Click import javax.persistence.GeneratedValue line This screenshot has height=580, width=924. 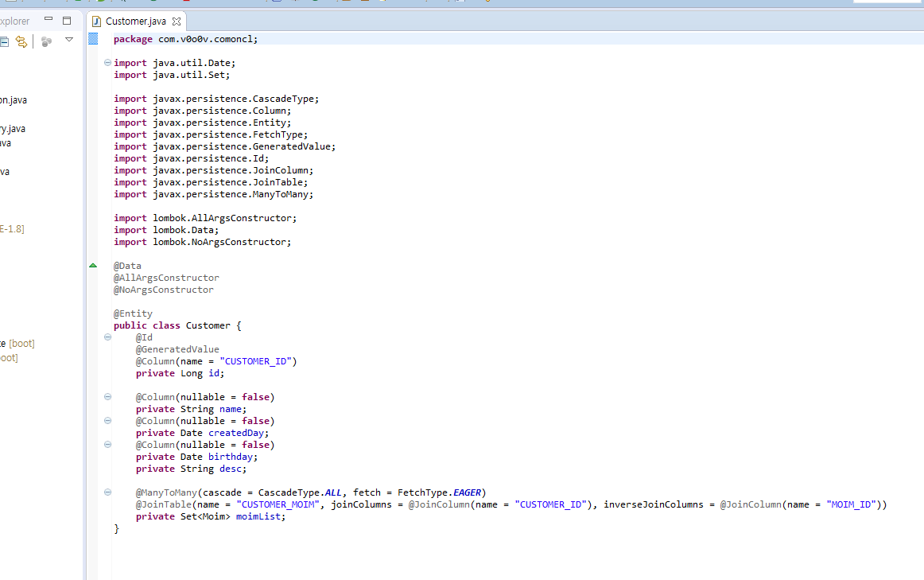pyautogui.click(x=224, y=146)
